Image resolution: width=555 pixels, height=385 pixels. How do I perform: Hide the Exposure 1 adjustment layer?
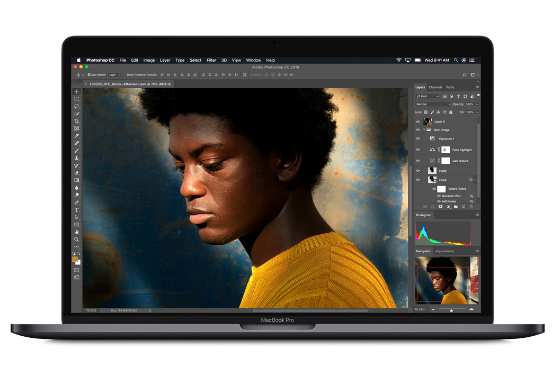[x=418, y=139]
